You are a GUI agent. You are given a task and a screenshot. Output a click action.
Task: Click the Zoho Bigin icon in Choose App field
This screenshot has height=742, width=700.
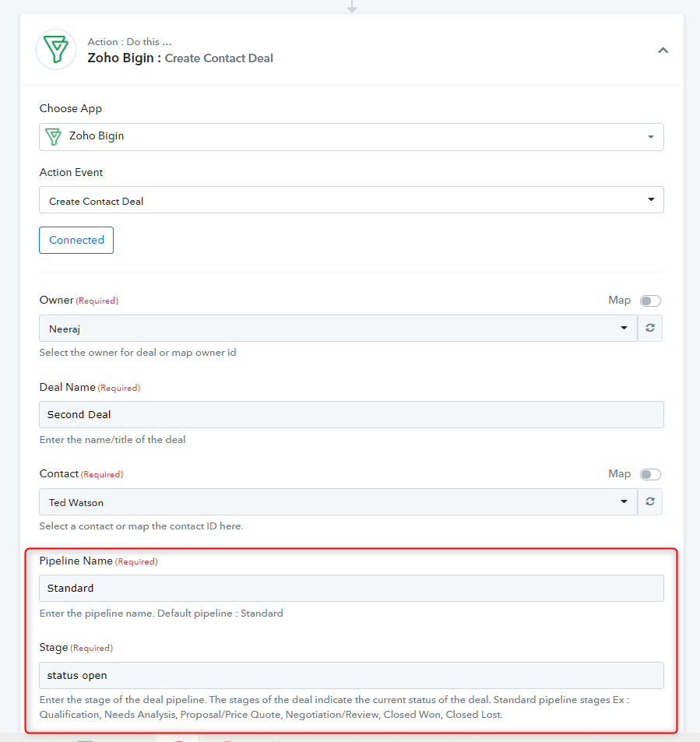point(53,137)
